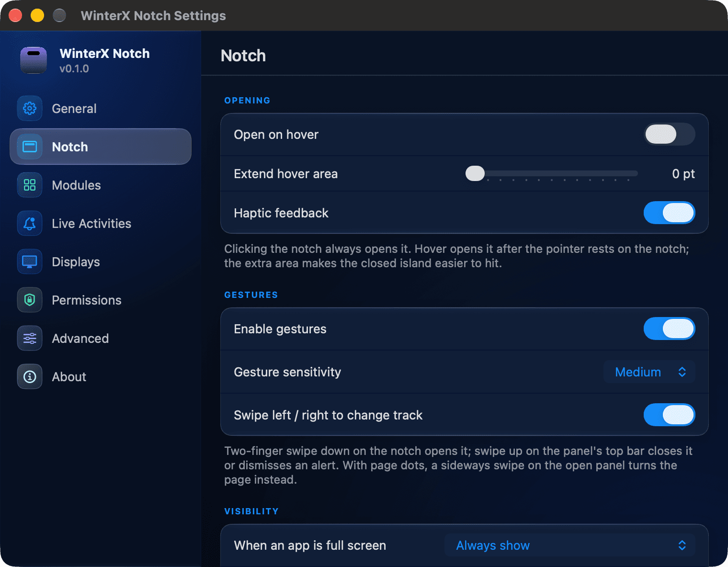Click the 'v0.1.0' version text
The width and height of the screenshot is (728, 567).
pos(74,68)
